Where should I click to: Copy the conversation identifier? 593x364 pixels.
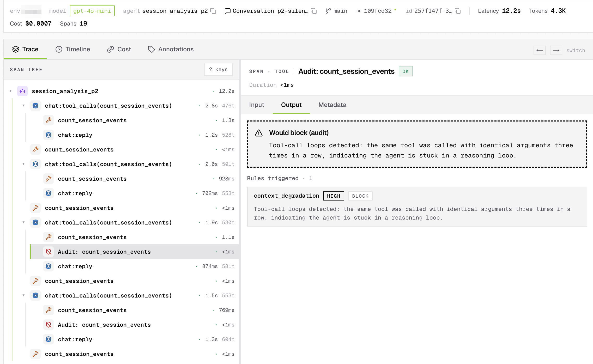(x=314, y=11)
